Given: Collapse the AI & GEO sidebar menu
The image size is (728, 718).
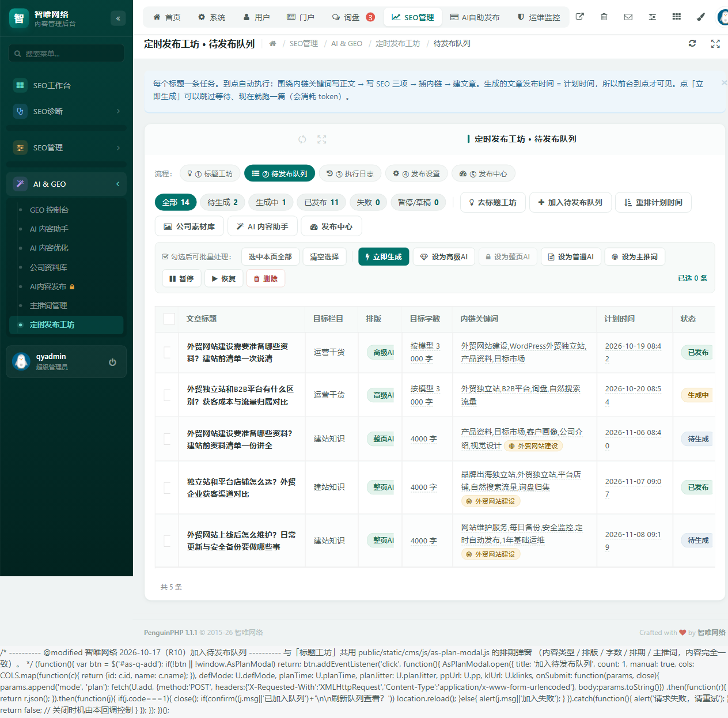Looking at the screenshot, I should (x=66, y=184).
